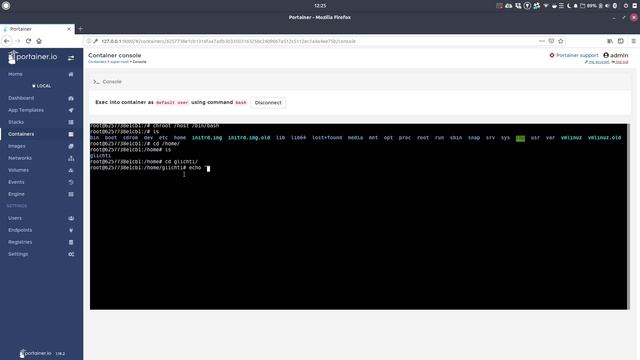
Task: Click the browser forward arrow
Action: point(18,41)
